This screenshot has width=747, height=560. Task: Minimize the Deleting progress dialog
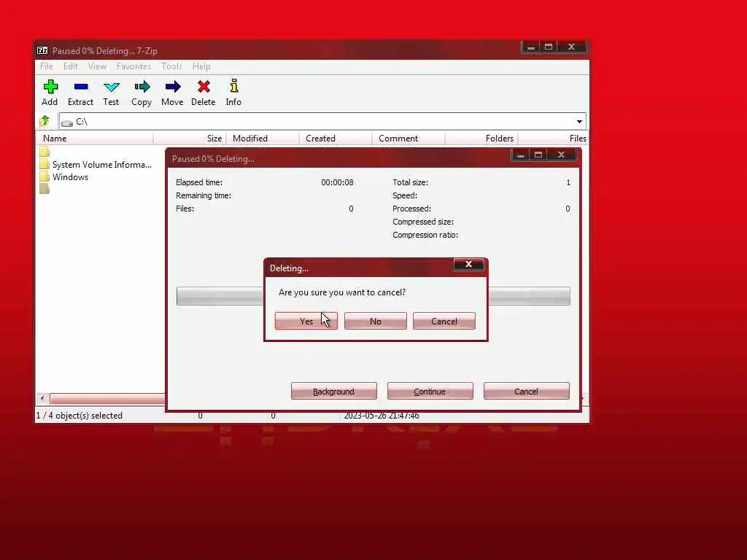coord(521,155)
